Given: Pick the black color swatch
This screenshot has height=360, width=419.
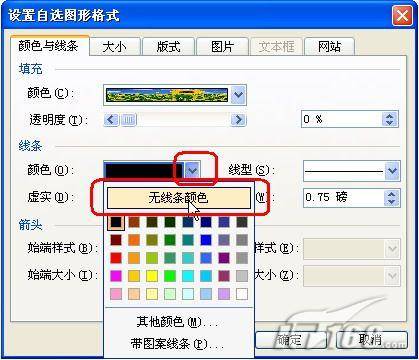Looking at the screenshot, I should [116, 222].
